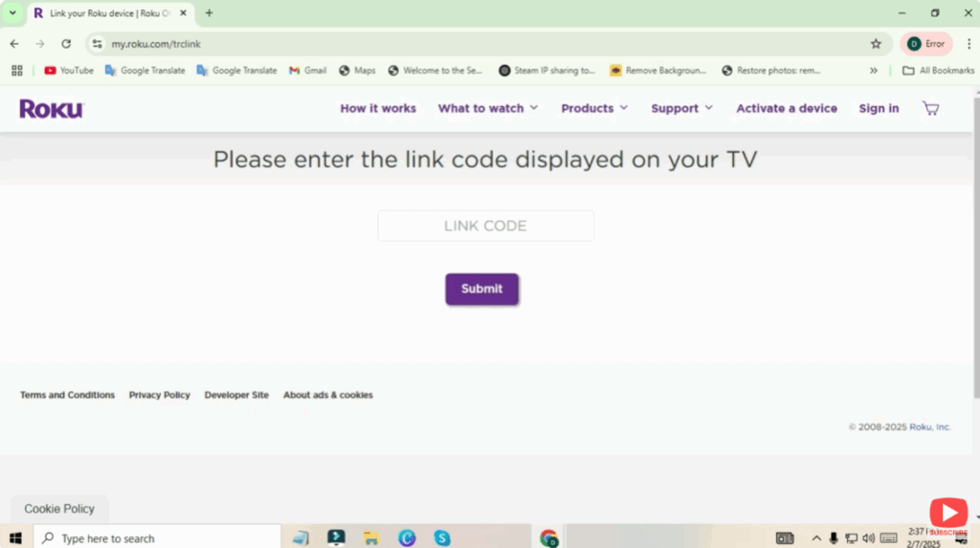Open About ads & cookies
The height and width of the screenshot is (548, 980).
pos(328,395)
